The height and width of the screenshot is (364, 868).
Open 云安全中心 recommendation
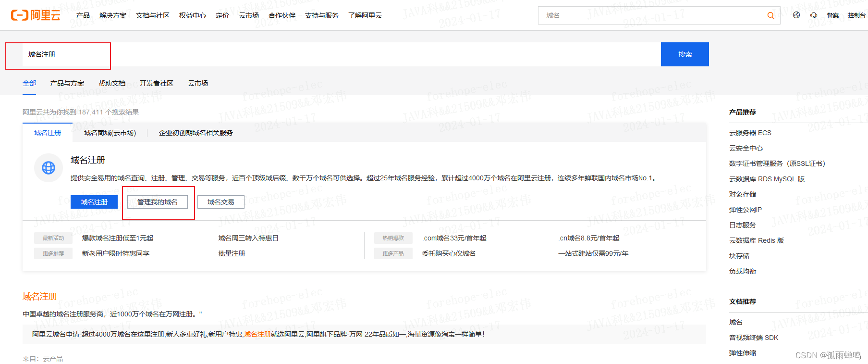pyautogui.click(x=746, y=148)
